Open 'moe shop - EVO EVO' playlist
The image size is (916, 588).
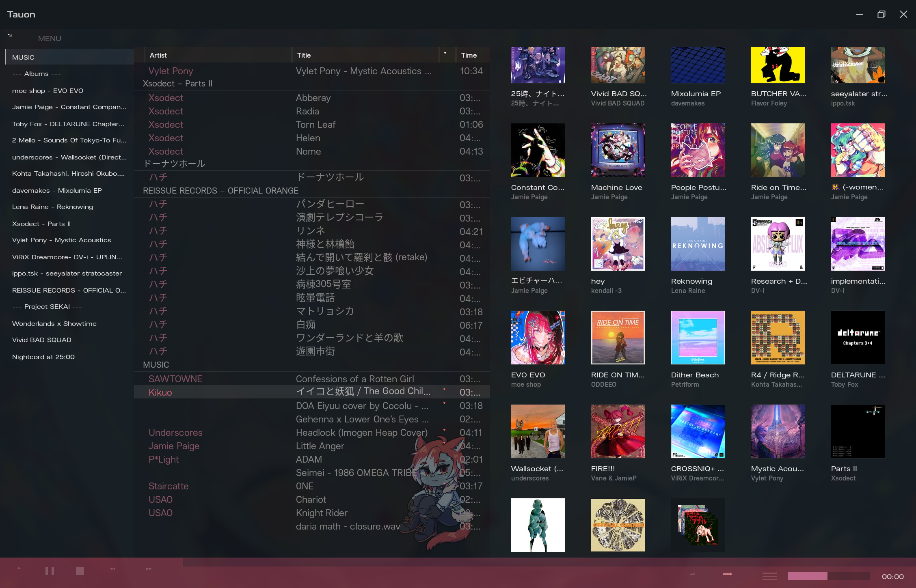(69, 91)
